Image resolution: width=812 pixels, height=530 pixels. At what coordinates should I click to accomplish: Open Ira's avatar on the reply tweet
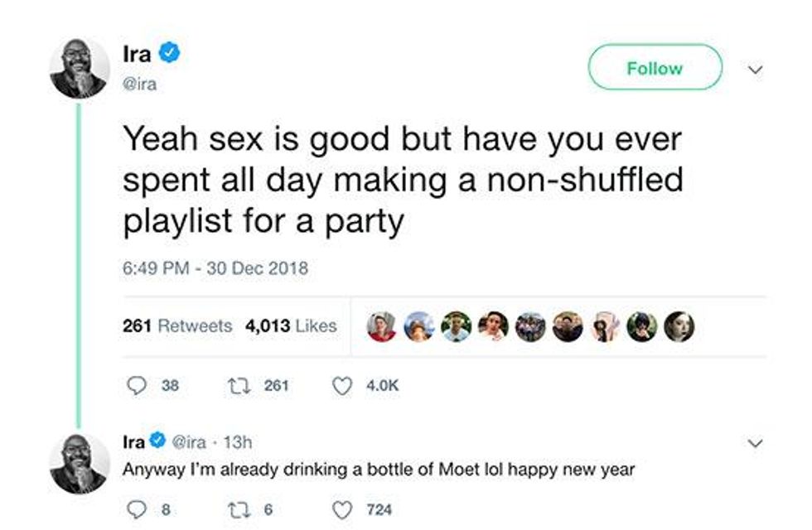click(80, 464)
